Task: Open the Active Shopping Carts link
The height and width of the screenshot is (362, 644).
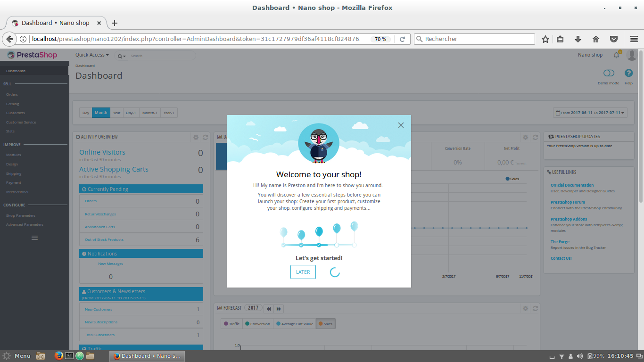Action: point(114,169)
